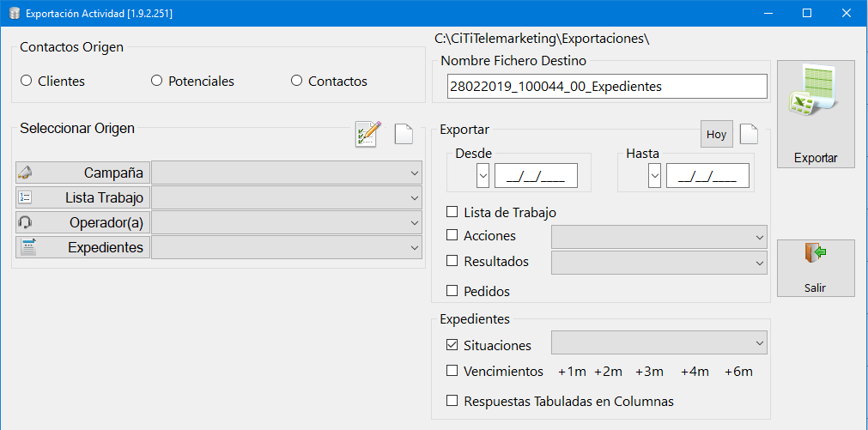Click the Campaña button with megaphone icon
Image resolution: width=868 pixels, height=430 pixels.
(82, 173)
